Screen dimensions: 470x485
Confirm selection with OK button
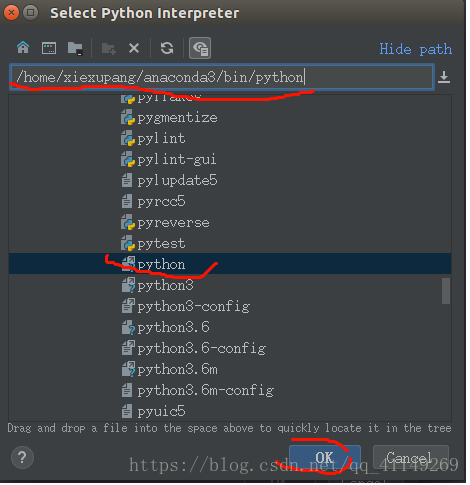point(325,457)
